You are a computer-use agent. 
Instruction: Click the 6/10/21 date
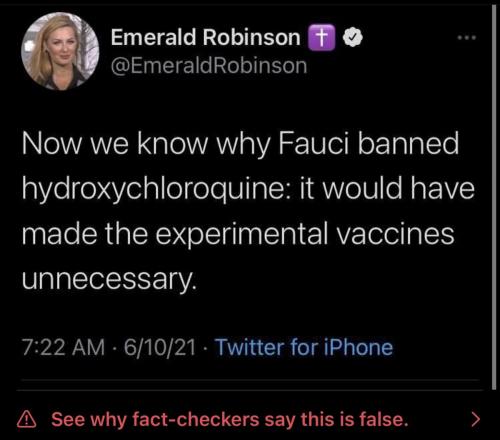[160, 347]
